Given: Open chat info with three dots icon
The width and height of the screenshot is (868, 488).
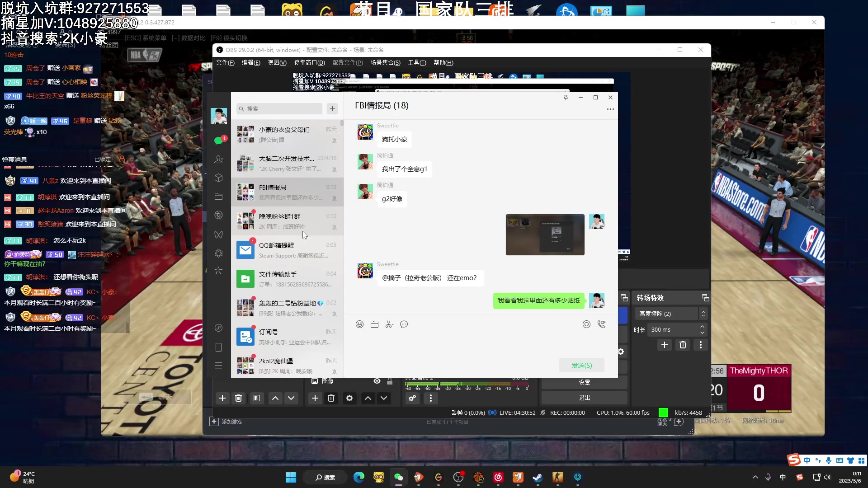Looking at the screenshot, I should (610, 109).
